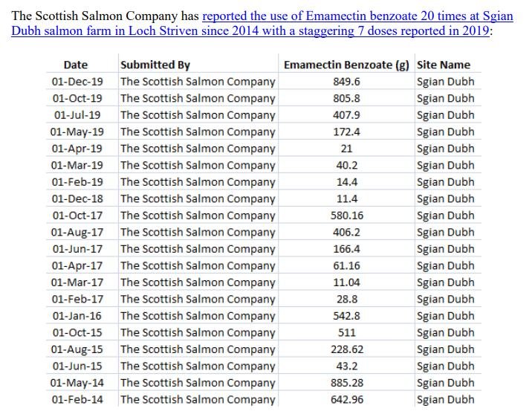
Task: Click the Site Name column header
Action: coord(444,65)
